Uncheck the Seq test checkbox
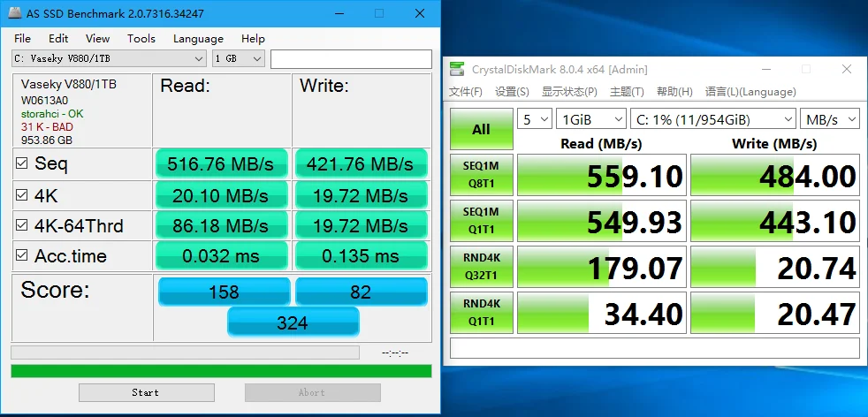This screenshot has height=417, width=868. (21, 163)
